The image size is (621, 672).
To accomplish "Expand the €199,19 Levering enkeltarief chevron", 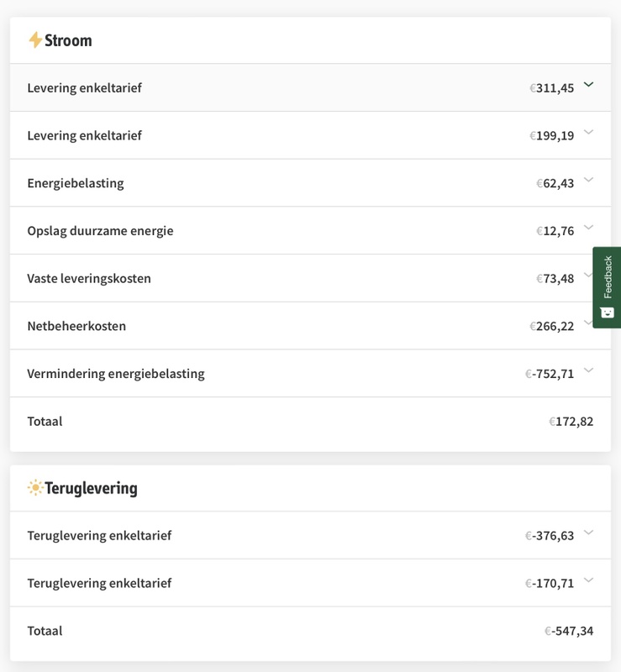I will coord(588,133).
